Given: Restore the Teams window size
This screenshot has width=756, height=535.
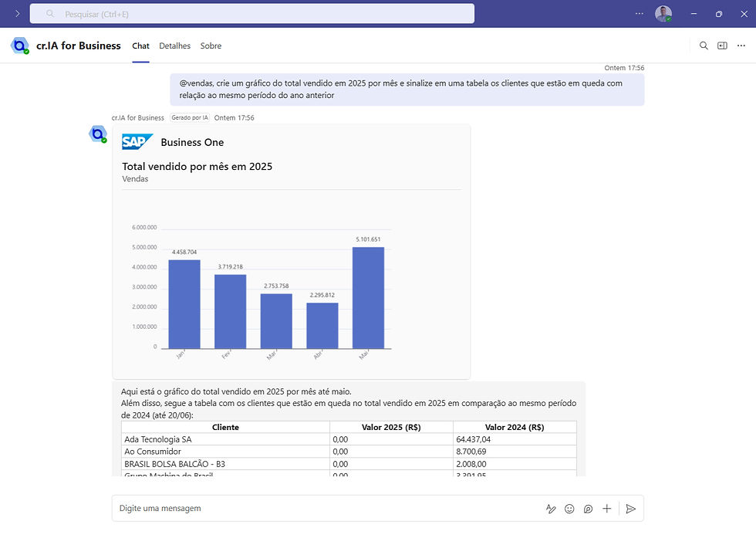Looking at the screenshot, I should (x=719, y=13).
